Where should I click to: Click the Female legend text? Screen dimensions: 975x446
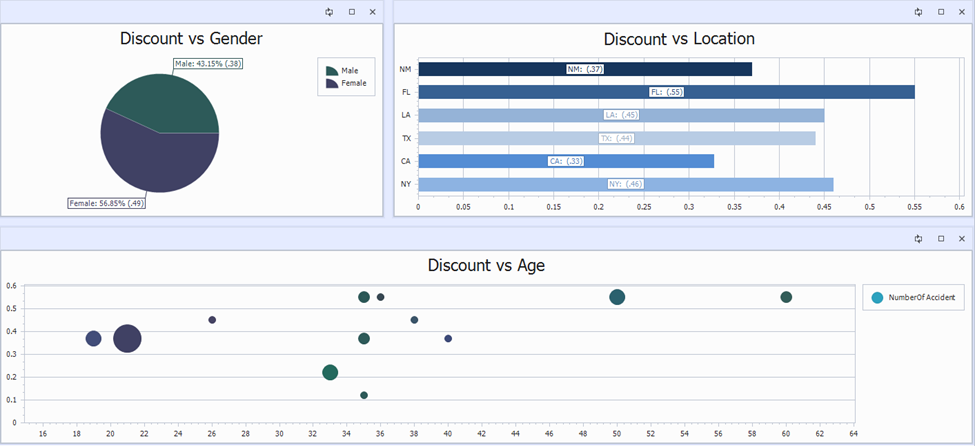pyautogui.click(x=354, y=83)
